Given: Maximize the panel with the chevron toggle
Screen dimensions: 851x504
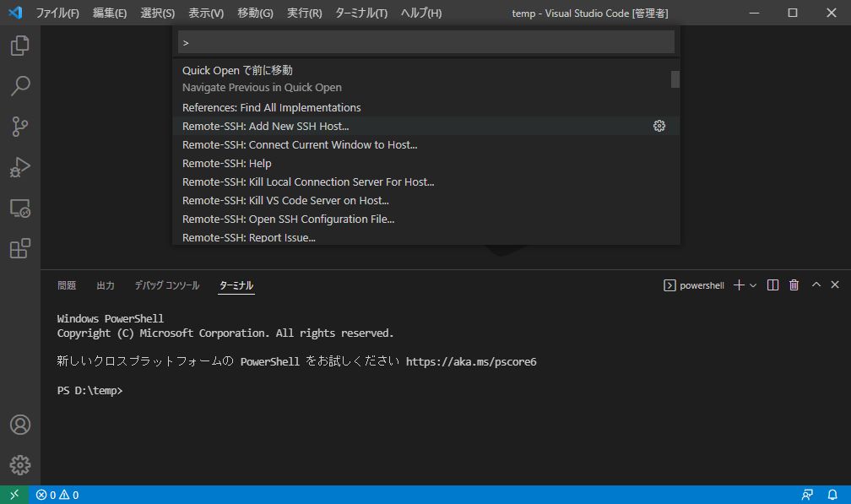Looking at the screenshot, I should [x=815, y=285].
